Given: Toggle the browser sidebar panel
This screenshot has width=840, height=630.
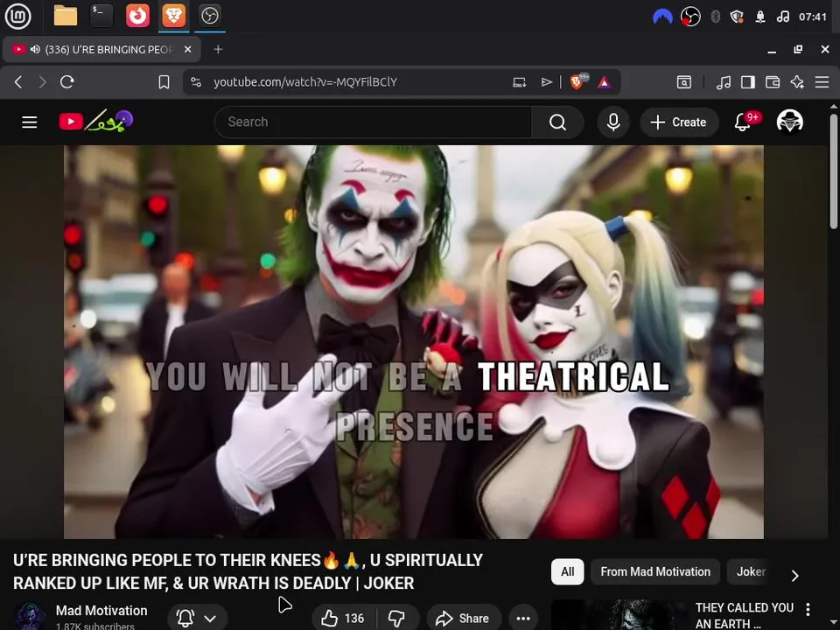Looking at the screenshot, I should pyautogui.click(x=748, y=82).
